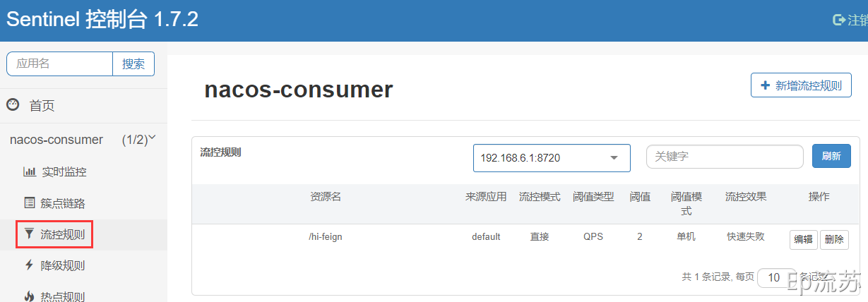
Task: Open 首页 in the sidebar
Action: coord(42,106)
